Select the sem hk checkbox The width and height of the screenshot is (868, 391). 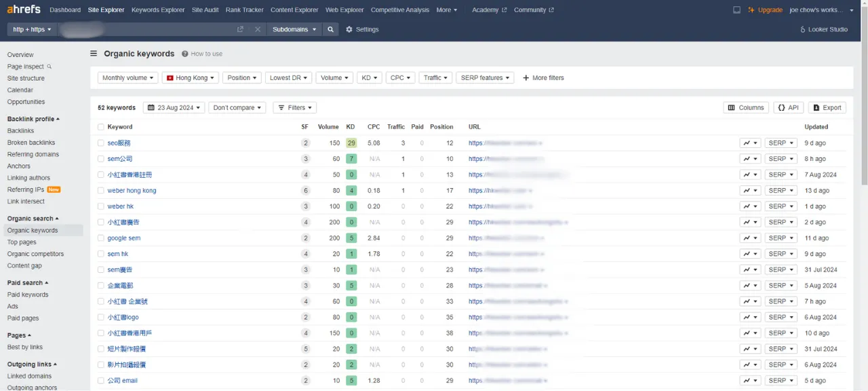101,254
